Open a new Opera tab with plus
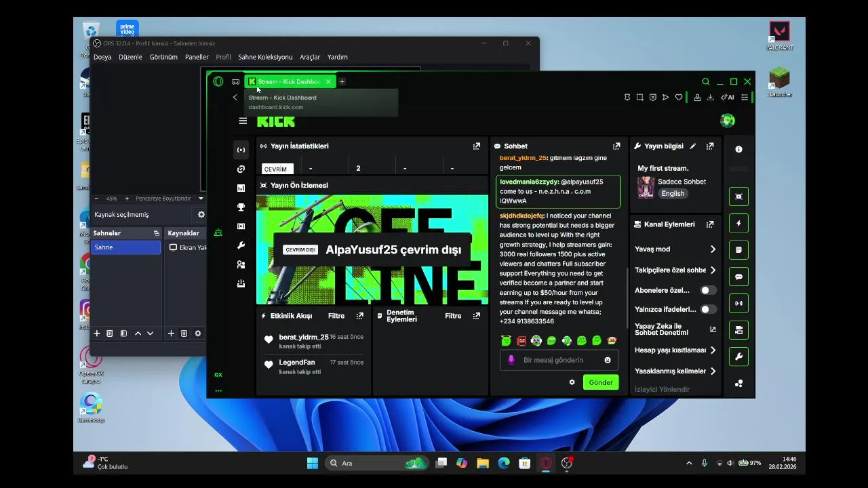The width and height of the screenshot is (868, 488). 342,81
